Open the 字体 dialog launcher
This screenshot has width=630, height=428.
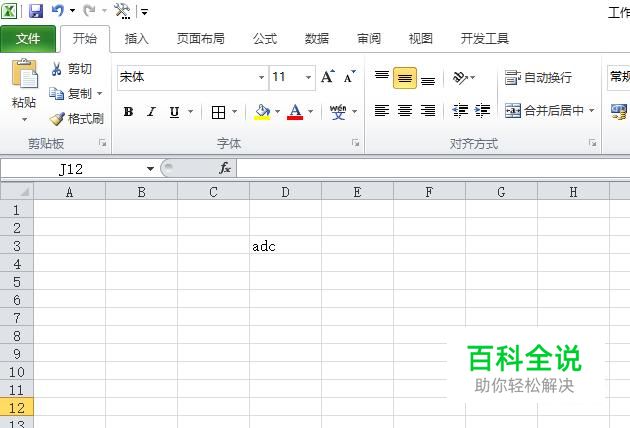(356, 143)
